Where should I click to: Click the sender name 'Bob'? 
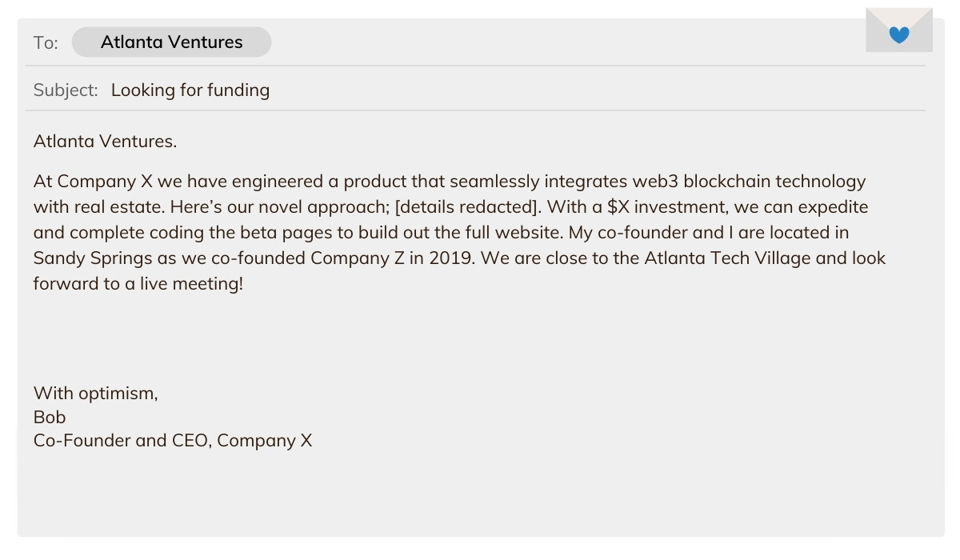pos(50,417)
